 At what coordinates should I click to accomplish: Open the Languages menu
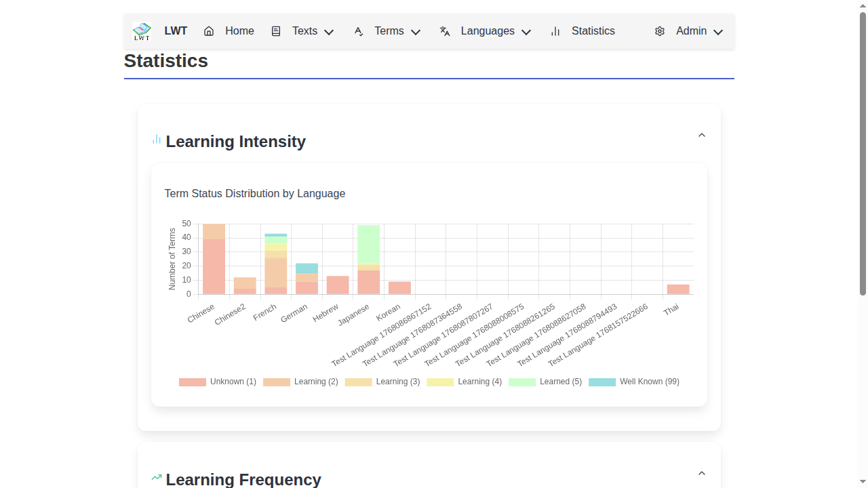(487, 31)
